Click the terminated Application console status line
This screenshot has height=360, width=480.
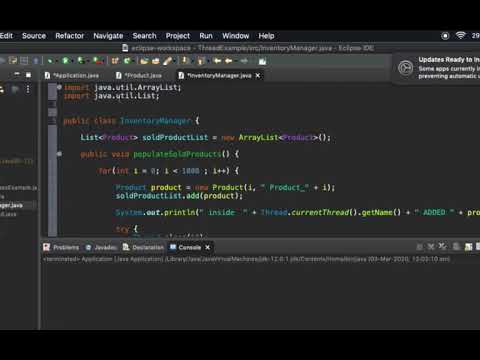click(246, 259)
